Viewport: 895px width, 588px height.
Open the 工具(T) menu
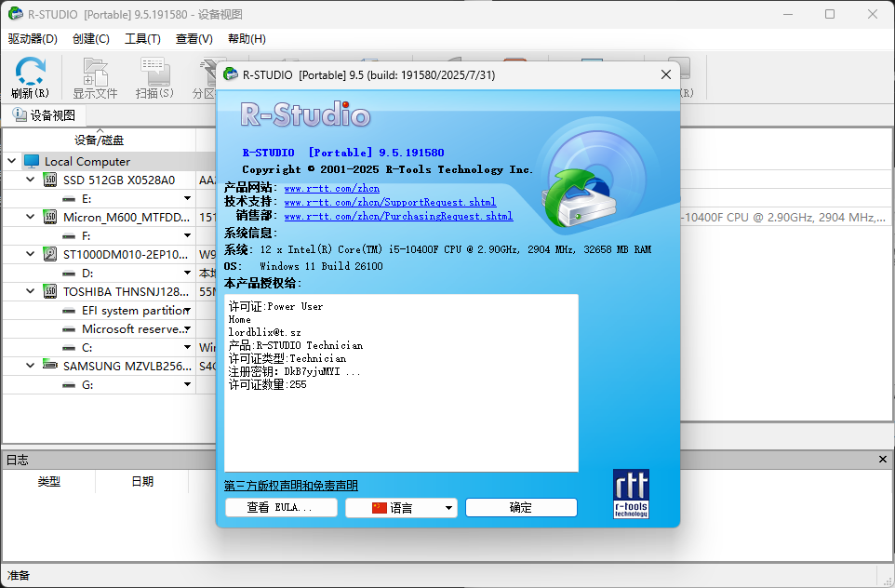coord(142,39)
